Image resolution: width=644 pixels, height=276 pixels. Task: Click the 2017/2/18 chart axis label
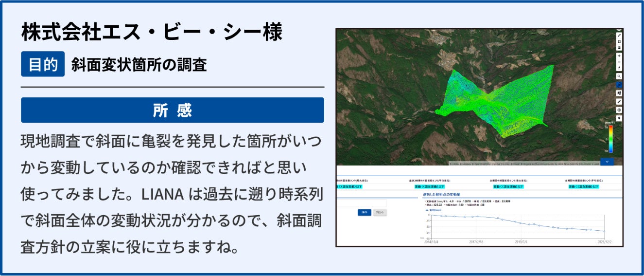[x=476, y=242]
